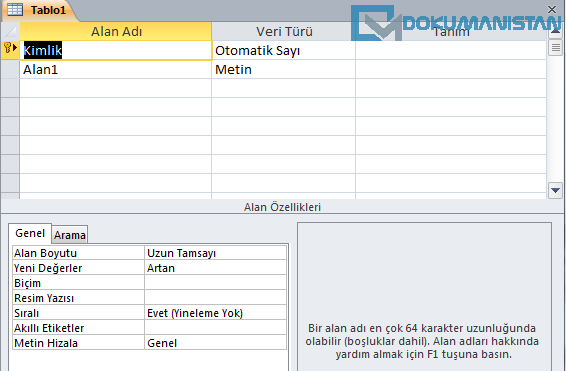
Task: Click the Metin Hizala property label
Action: coord(78,343)
